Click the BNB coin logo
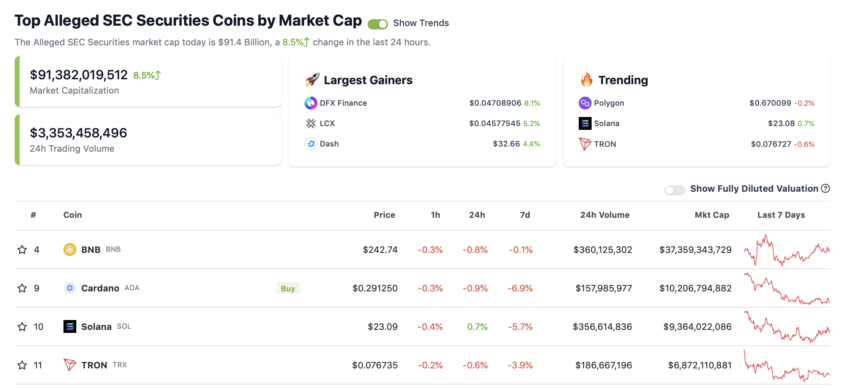 coord(70,250)
